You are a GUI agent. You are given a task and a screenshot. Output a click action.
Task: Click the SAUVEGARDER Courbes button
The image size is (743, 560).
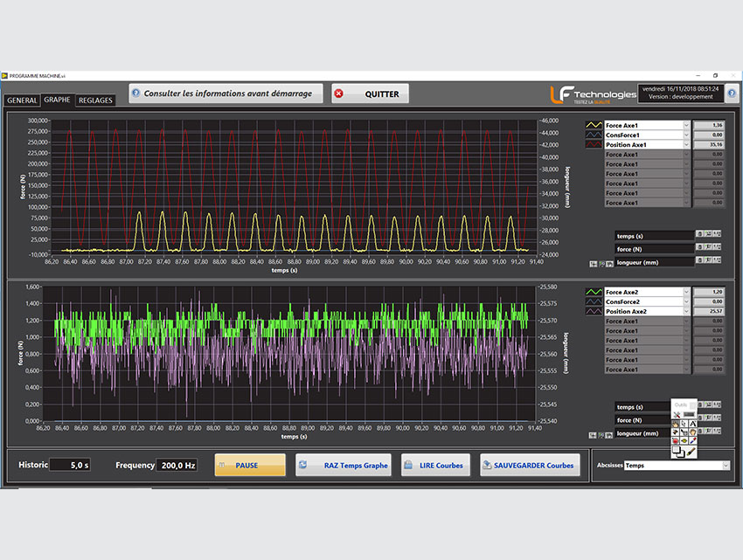[530, 465]
